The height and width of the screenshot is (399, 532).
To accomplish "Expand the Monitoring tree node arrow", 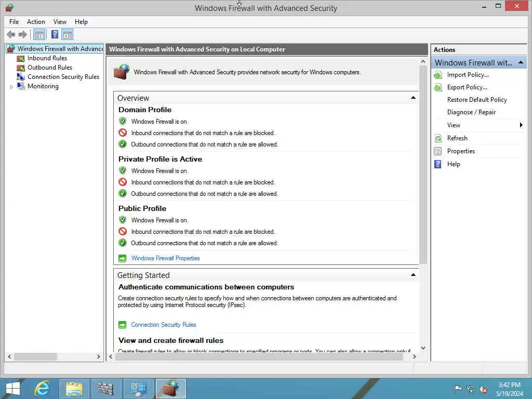I will click(11, 87).
